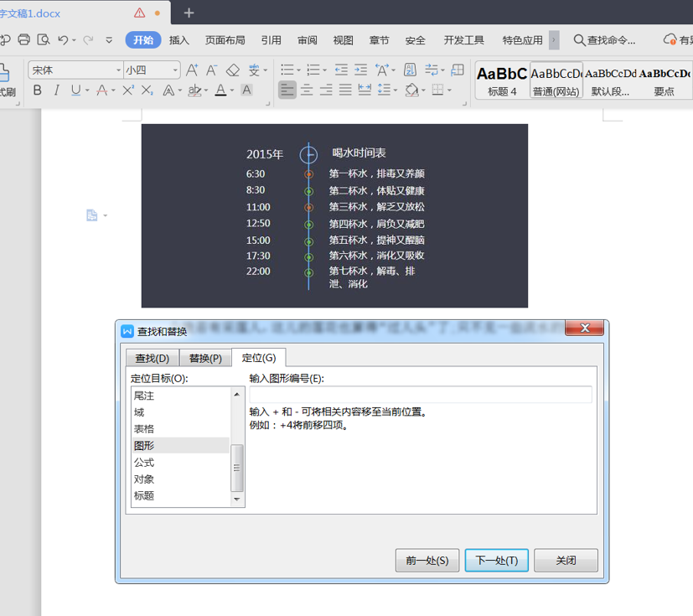The height and width of the screenshot is (616, 693).
Task: Open the line spacing dropdown arrow
Action: (x=396, y=91)
